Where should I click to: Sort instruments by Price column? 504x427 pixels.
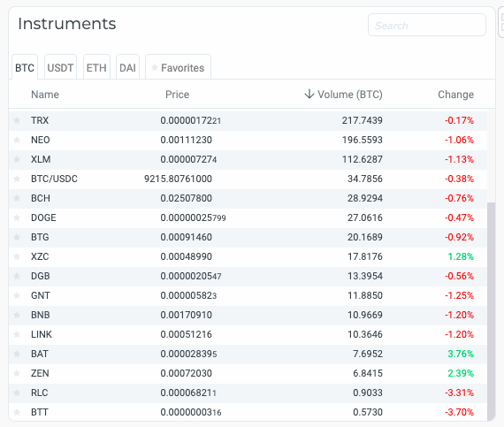(x=177, y=95)
